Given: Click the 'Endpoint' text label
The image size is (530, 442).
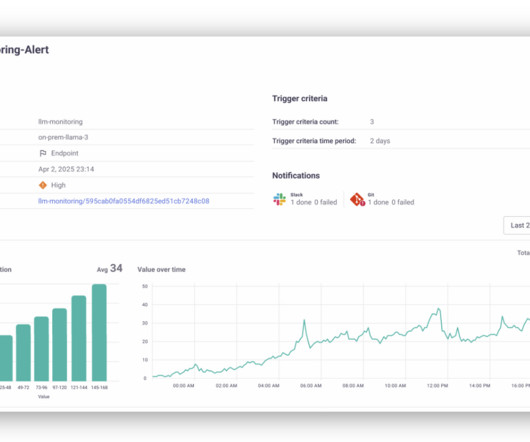Looking at the screenshot, I should coord(65,153).
